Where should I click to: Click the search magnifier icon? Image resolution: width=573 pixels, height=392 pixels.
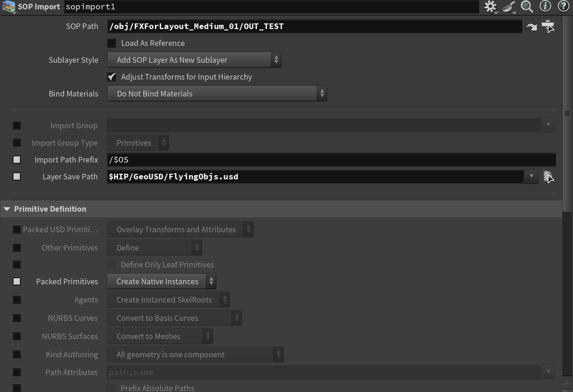point(527,7)
